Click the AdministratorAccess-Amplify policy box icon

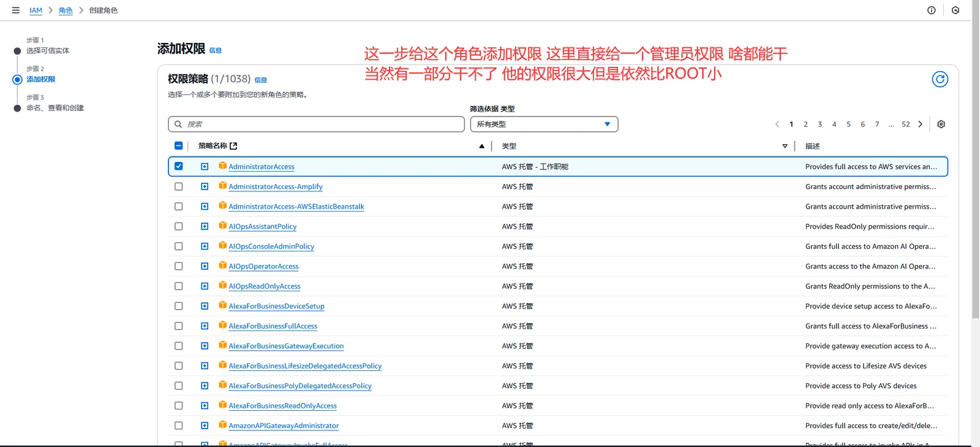click(x=223, y=186)
